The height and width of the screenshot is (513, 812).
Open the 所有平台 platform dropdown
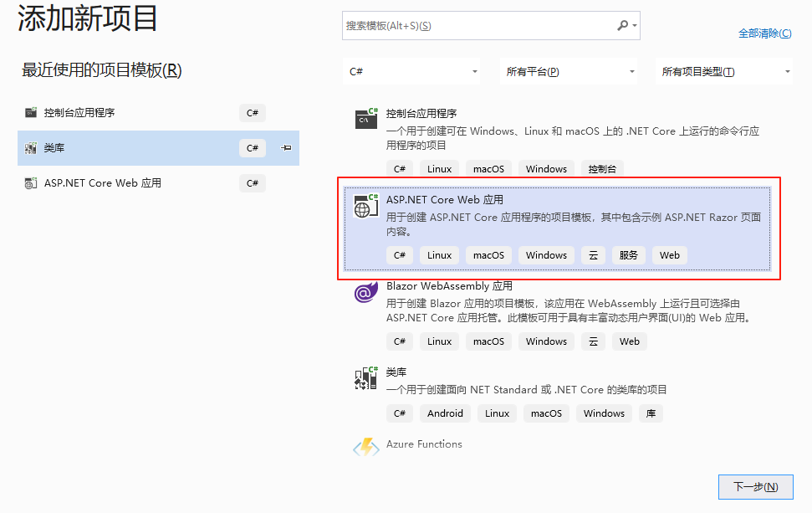click(569, 71)
